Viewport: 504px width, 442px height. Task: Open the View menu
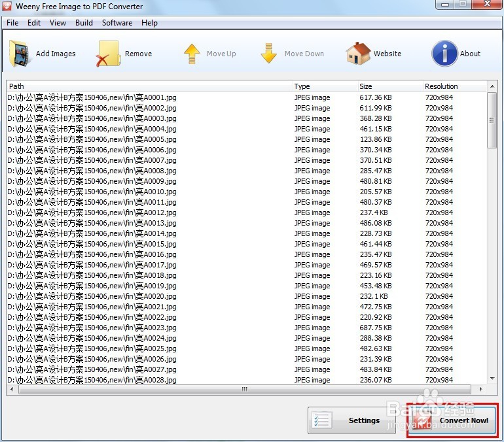coord(58,23)
